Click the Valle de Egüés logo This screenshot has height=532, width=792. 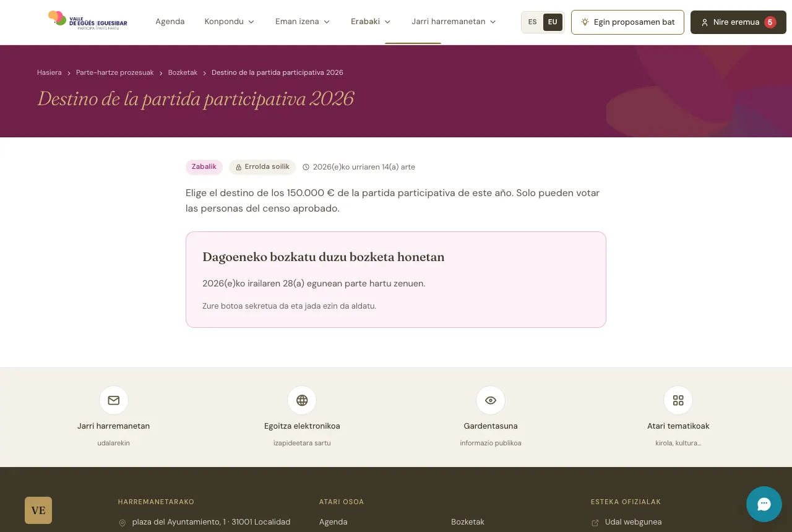[88, 22]
